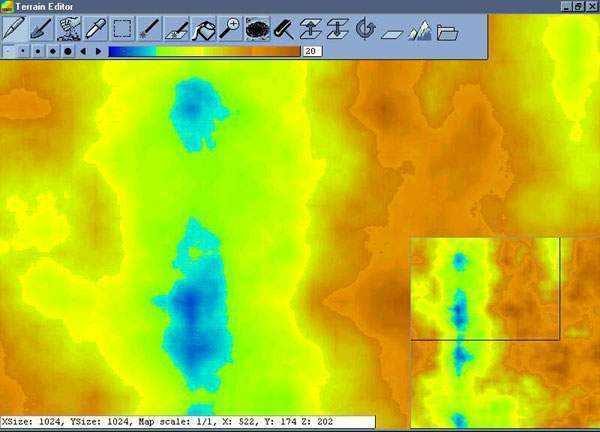600x432 pixels.
Task: Click the noise texture blob icon
Action: pyautogui.click(x=258, y=28)
